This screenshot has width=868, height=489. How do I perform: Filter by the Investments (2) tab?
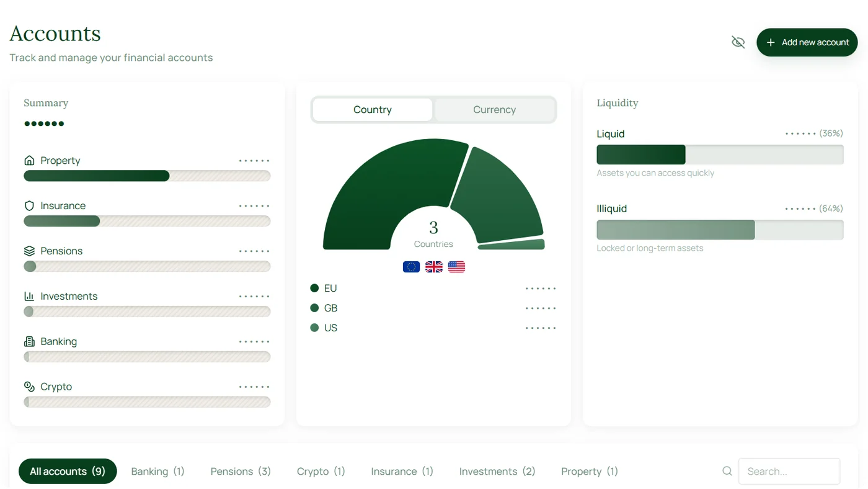(x=497, y=471)
